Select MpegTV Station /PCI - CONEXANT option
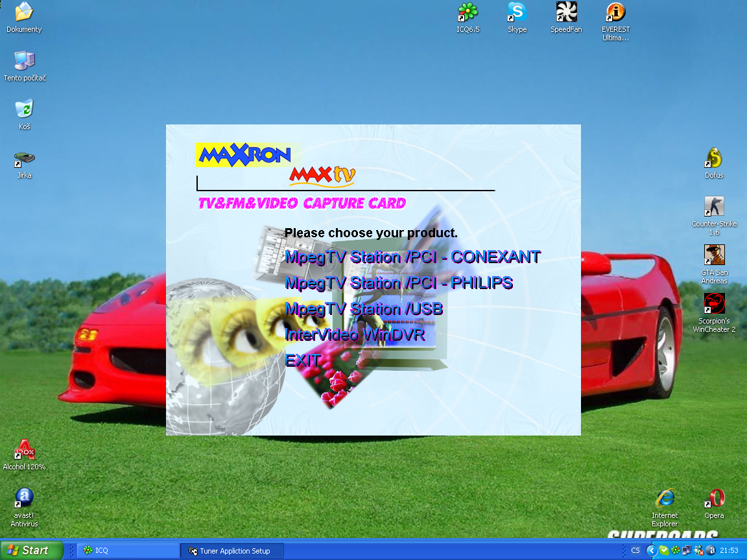The width and height of the screenshot is (747, 560). tap(412, 257)
